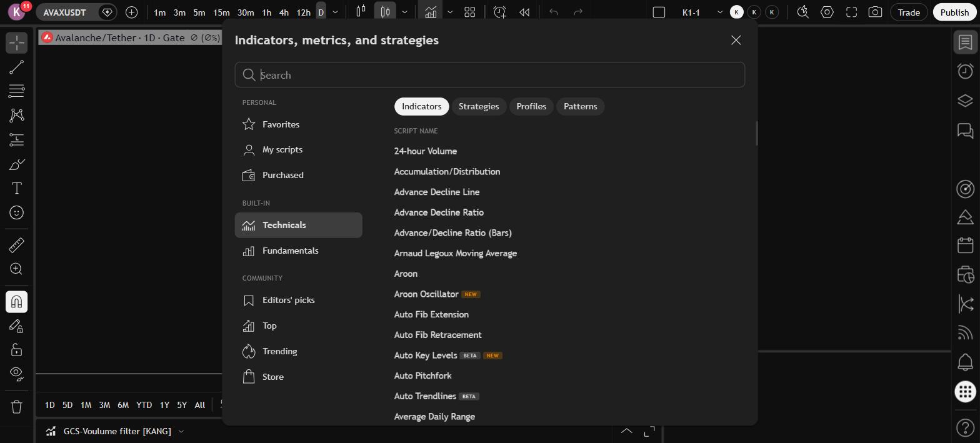The width and height of the screenshot is (980, 443).
Task: Toggle hide all drawings eye icon
Action: click(16, 374)
